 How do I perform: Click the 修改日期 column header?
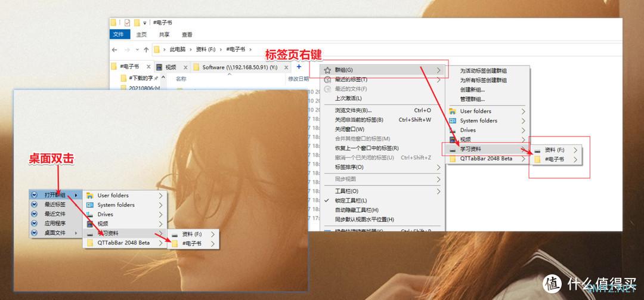click(298, 79)
